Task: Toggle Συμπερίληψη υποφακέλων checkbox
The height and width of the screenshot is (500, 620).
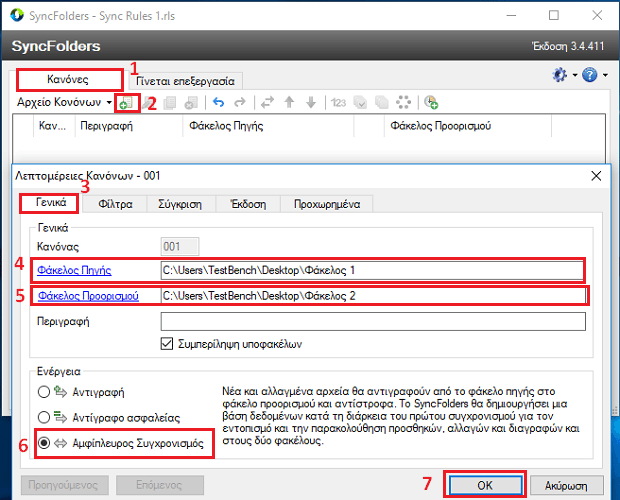Action: (x=167, y=344)
